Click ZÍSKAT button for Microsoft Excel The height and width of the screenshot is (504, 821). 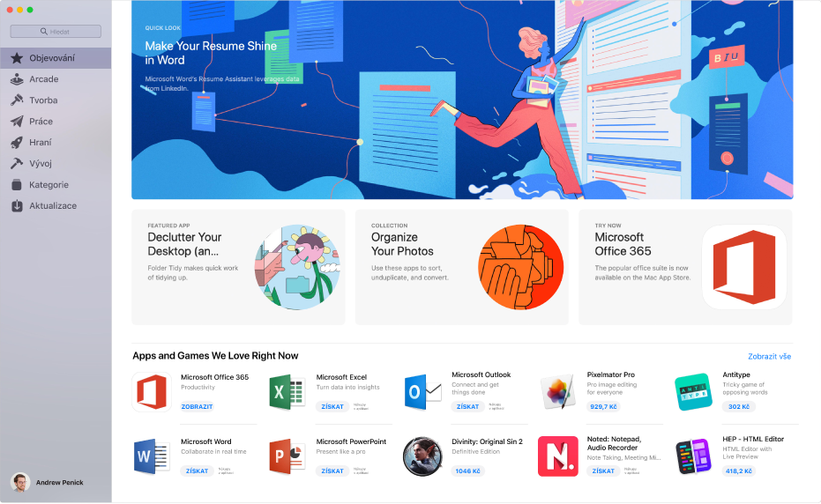332,407
